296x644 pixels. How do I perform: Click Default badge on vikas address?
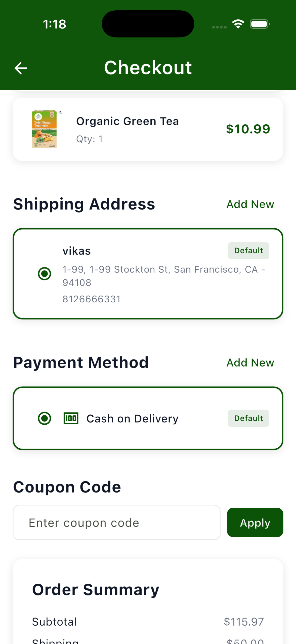pos(248,251)
